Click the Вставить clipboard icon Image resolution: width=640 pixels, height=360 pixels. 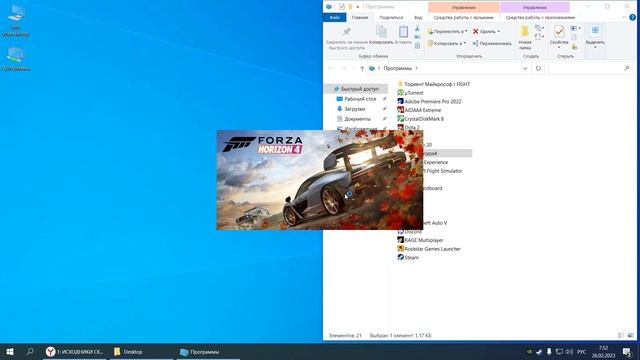point(403,32)
